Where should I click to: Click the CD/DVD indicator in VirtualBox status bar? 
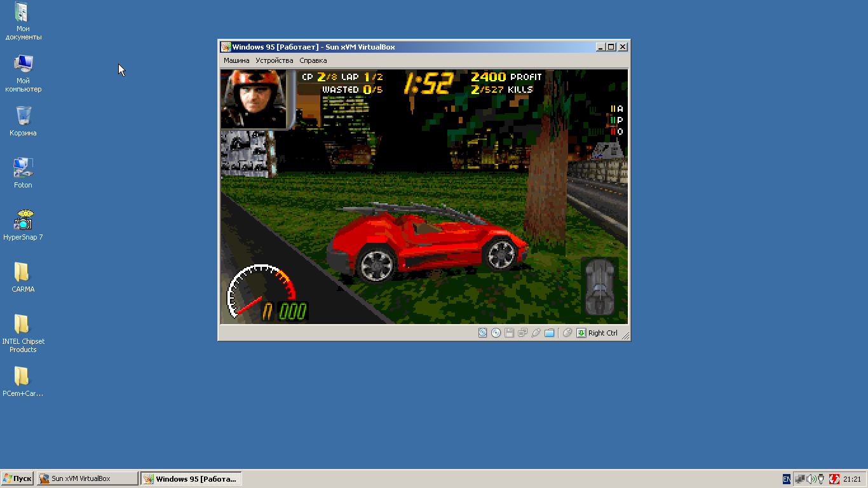point(496,332)
